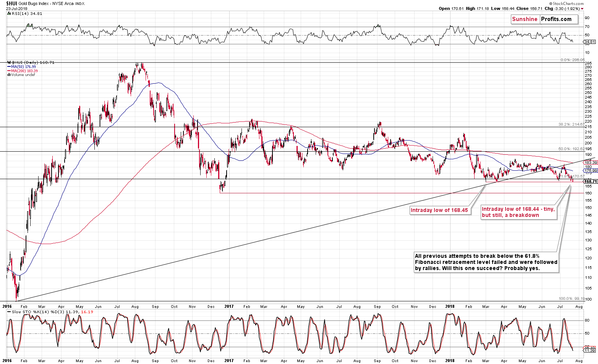The image size is (598, 364).
Task: Click the red MA(200) legend line swatch
Action: point(9,71)
